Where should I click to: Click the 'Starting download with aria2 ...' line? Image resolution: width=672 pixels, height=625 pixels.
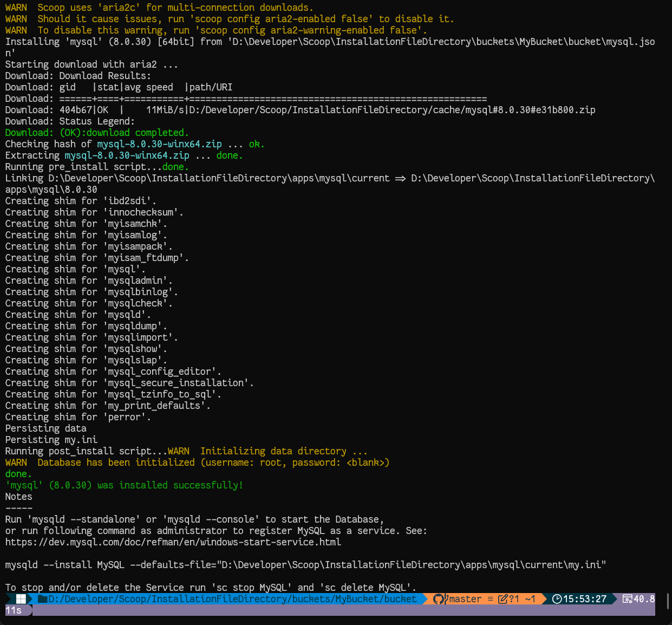(92, 64)
